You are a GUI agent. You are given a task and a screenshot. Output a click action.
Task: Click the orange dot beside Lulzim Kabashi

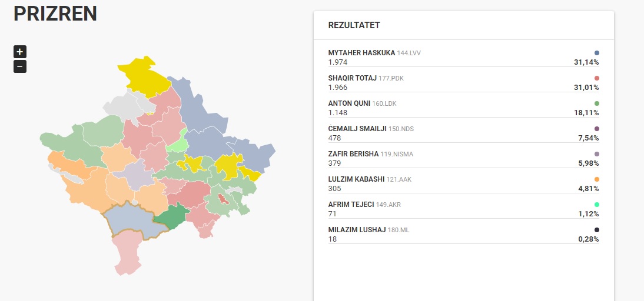tap(597, 179)
